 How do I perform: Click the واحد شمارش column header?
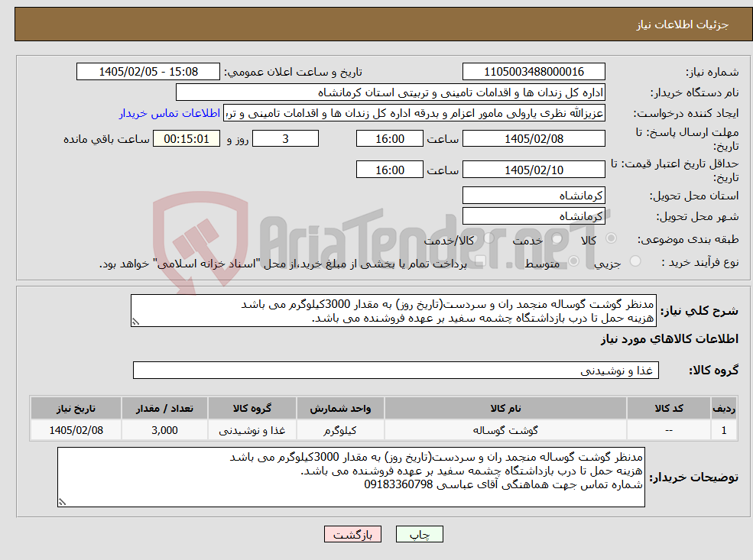tap(340, 409)
